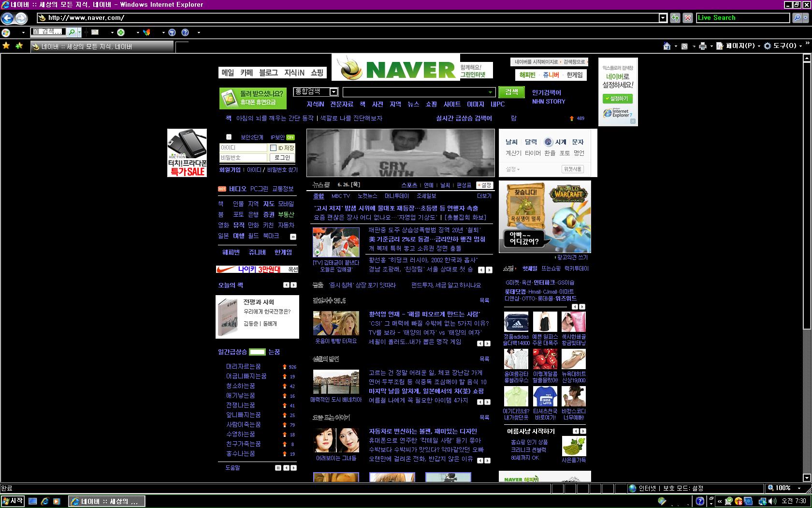This screenshot has height=508, width=812.
Task: Click the media player quick launch icon
Action: pos(57,501)
